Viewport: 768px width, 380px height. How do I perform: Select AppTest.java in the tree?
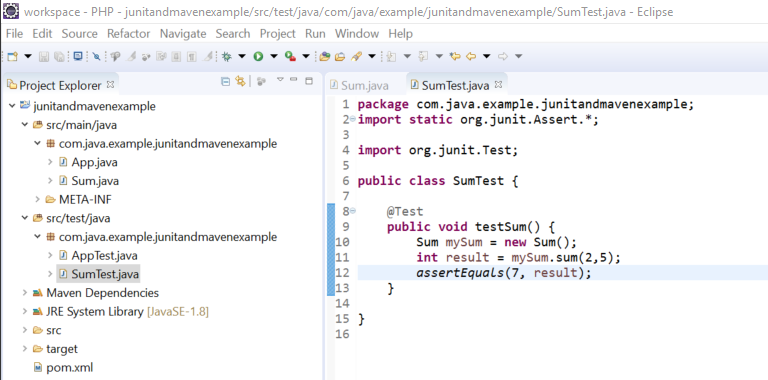tap(104, 256)
